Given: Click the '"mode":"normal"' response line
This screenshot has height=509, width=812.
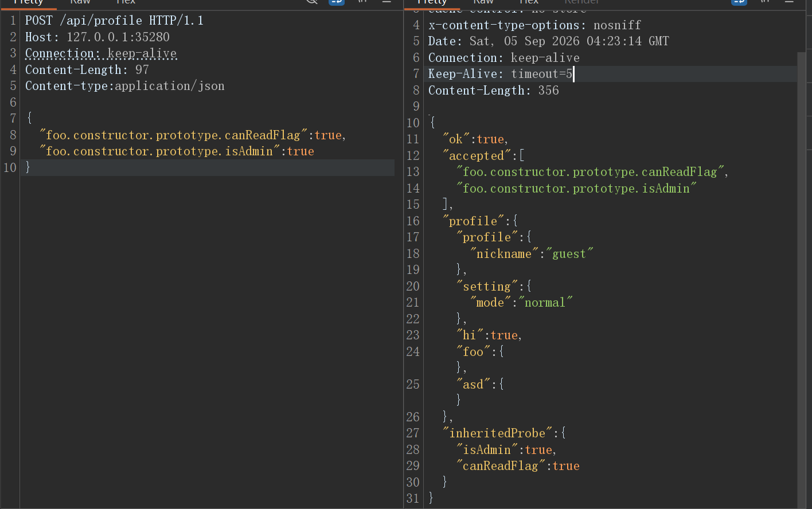Looking at the screenshot, I should [521, 303].
